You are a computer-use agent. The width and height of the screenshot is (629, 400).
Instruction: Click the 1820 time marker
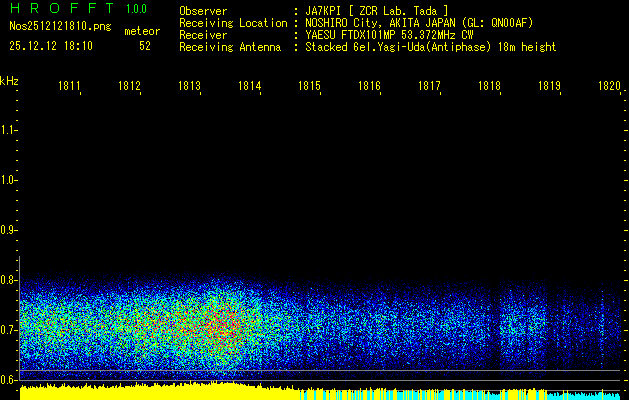[609, 87]
